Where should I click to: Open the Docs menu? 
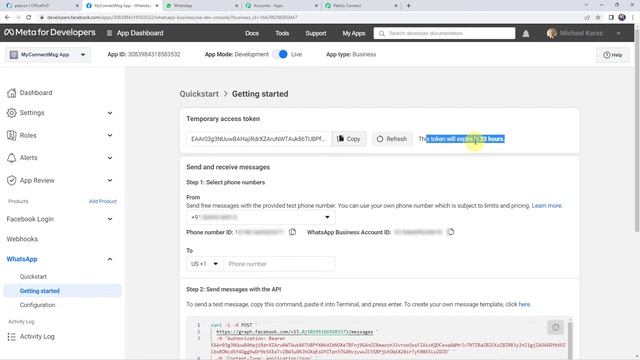(252, 33)
